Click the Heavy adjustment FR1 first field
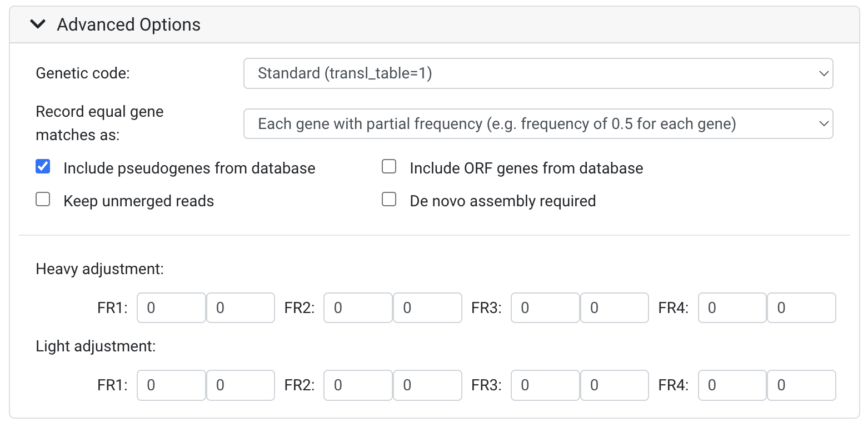Image resolution: width=868 pixels, height=427 pixels. click(171, 308)
